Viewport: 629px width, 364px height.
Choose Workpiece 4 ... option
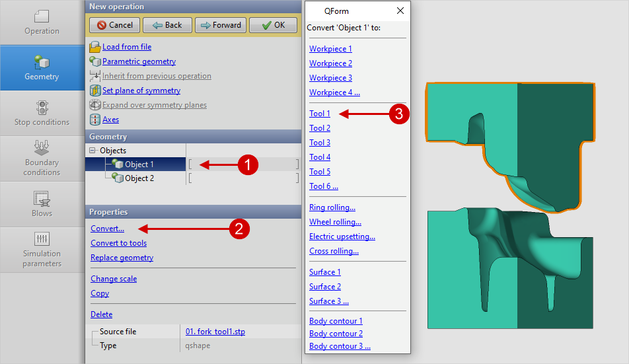click(334, 92)
